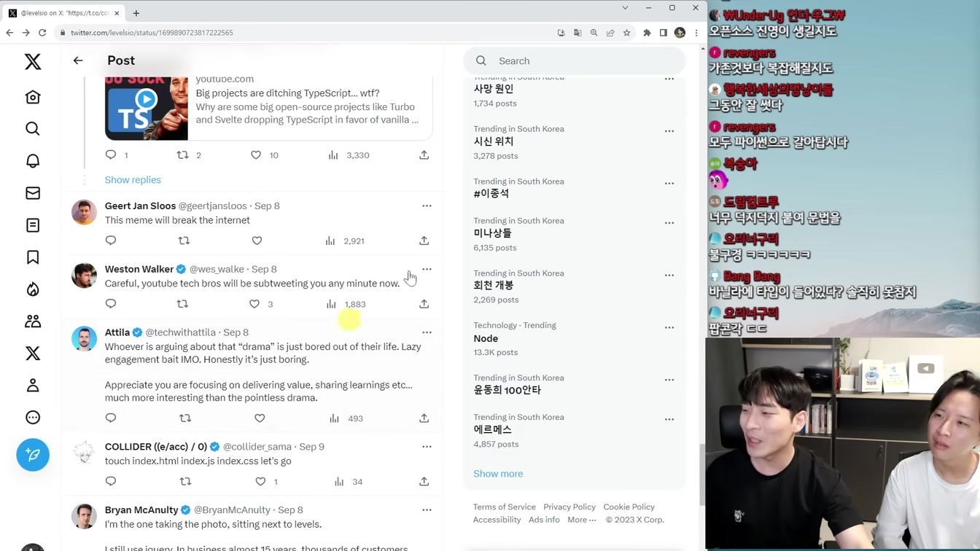The image size is (980, 551).
Task: Like Geert Jan Sloos tweet
Action: 257,241
